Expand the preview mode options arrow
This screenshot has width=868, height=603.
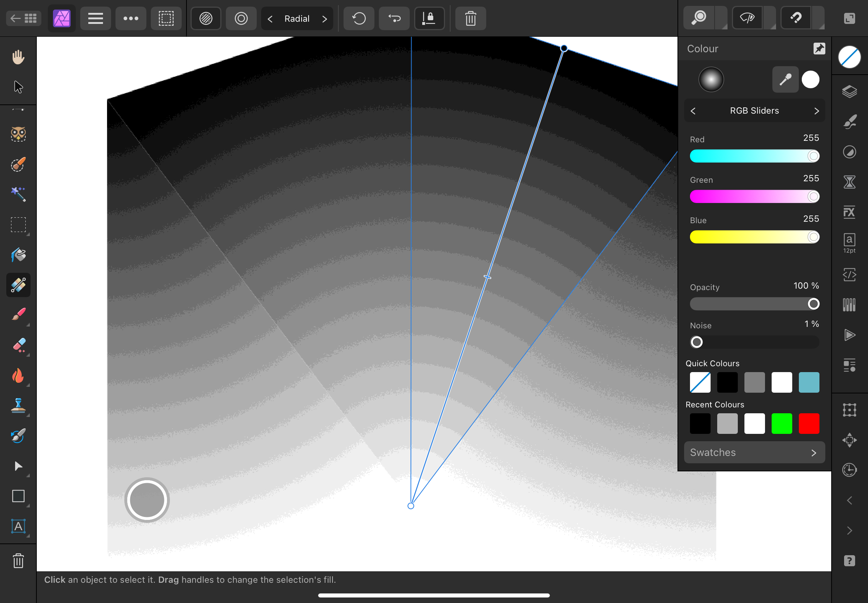[x=770, y=18]
